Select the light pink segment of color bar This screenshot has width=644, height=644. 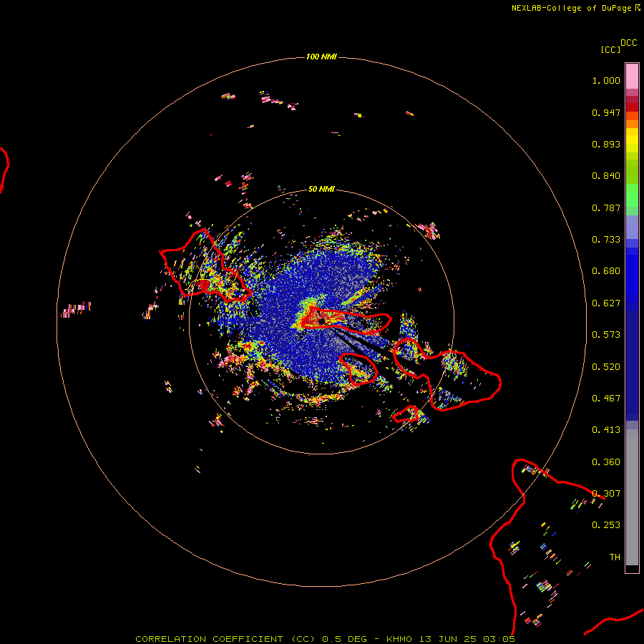(632, 77)
